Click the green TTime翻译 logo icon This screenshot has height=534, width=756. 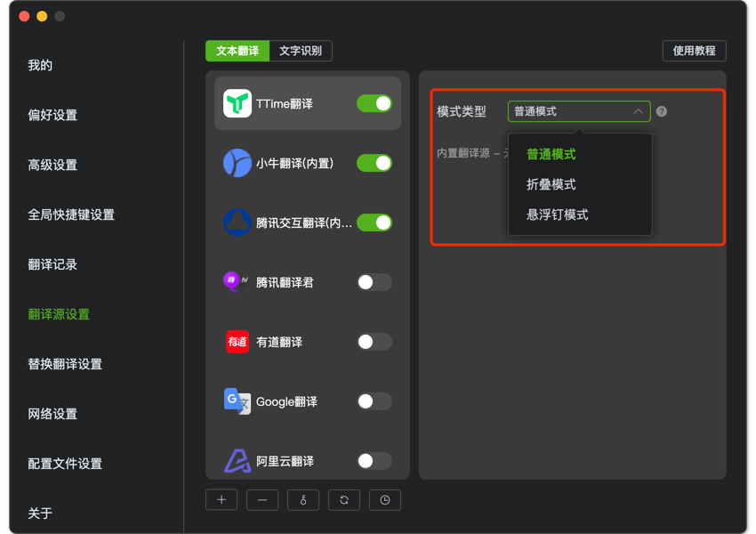pyautogui.click(x=237, y=103)
